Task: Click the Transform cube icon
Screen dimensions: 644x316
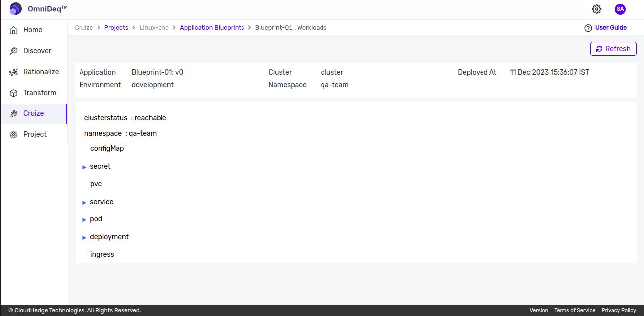Action: point(14,93)
